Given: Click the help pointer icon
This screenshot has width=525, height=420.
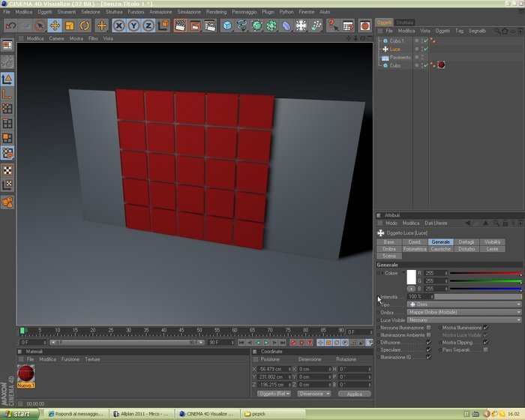Looking at the screenshot, I should [333, 25].
